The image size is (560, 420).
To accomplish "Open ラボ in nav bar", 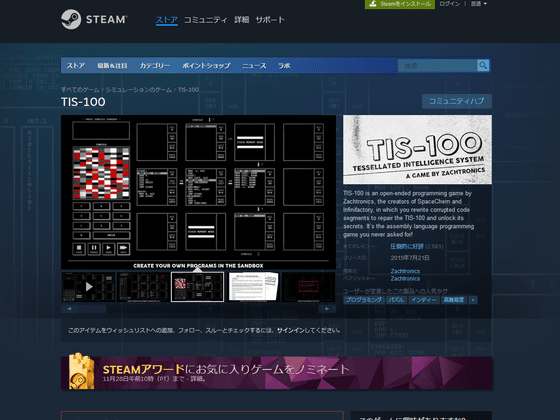I will pos(284,66).
